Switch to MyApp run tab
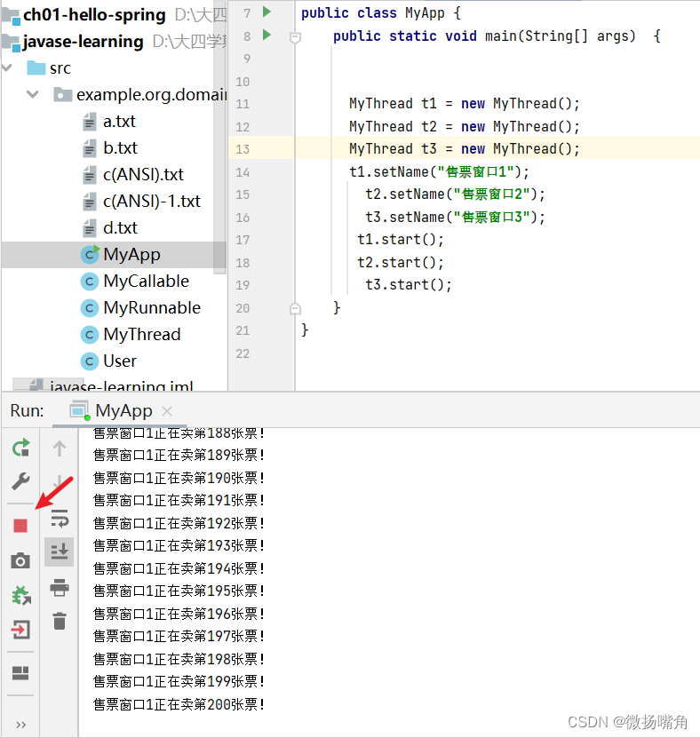Screen dimensions: 700x738 (119, 411)
